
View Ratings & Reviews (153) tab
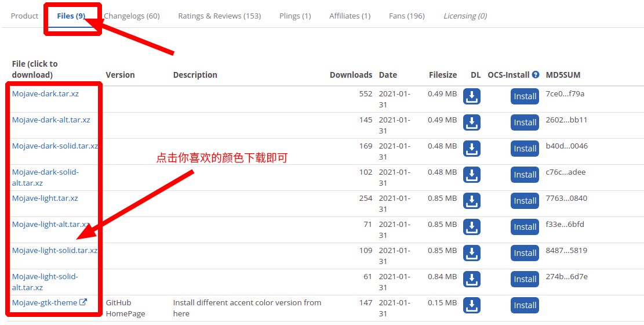[x=219, y=16]
